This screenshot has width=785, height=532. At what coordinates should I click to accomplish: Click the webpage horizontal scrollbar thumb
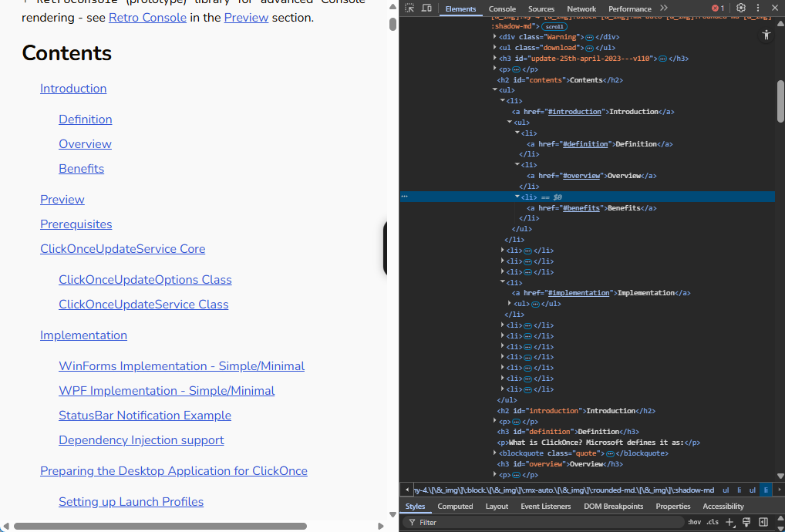(160, 526)
